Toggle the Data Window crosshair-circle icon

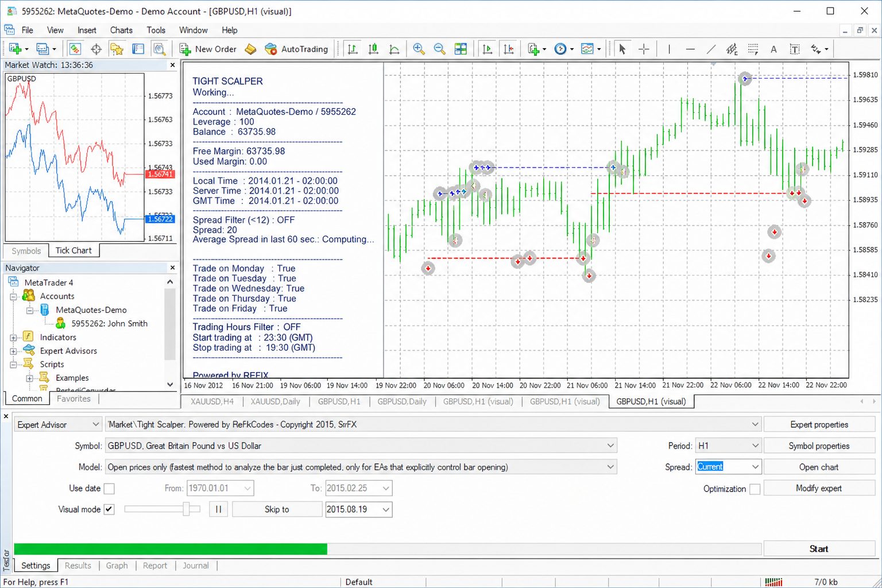[x=96, y=49]
